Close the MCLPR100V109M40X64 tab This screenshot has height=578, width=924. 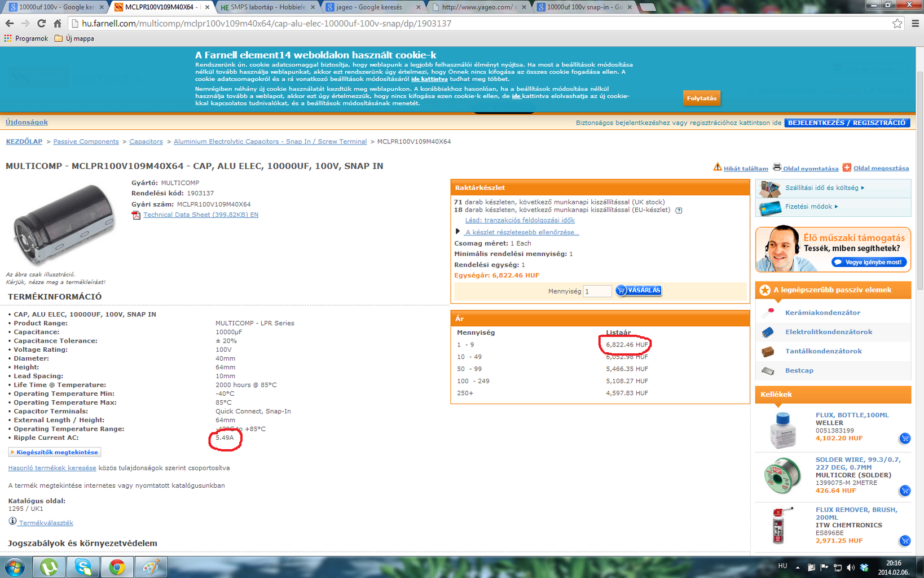pos(207,7)
